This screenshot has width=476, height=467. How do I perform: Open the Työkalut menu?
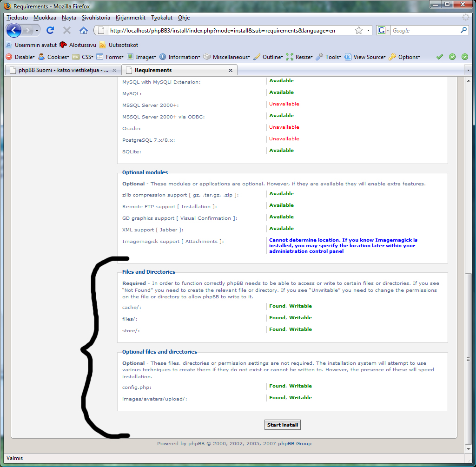tap(161, 18)
